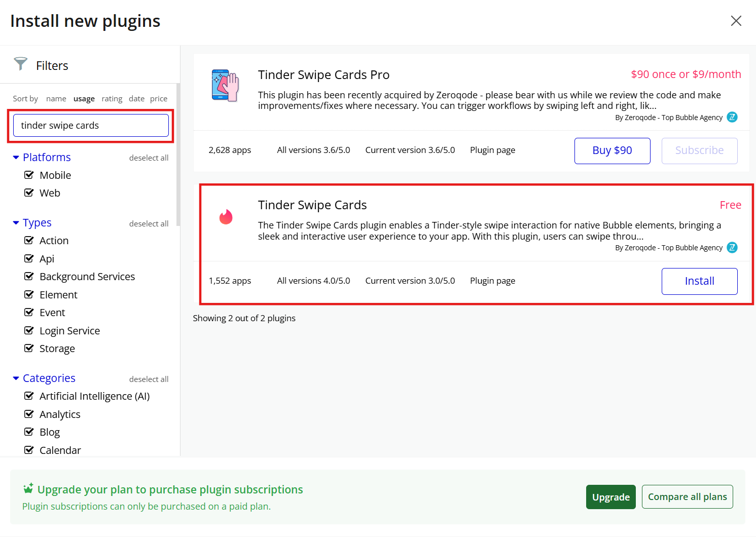Click the Tinder Swipe Cards Pro plugin icon
The height and width of the screenshot is (537, 756).
[x=225, y=86]
